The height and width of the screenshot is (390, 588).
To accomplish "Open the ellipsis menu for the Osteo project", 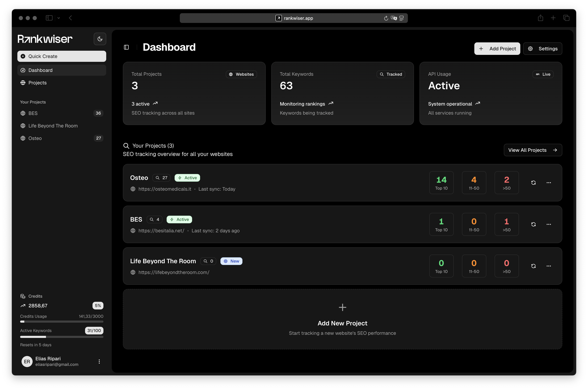I will point(549,182).
